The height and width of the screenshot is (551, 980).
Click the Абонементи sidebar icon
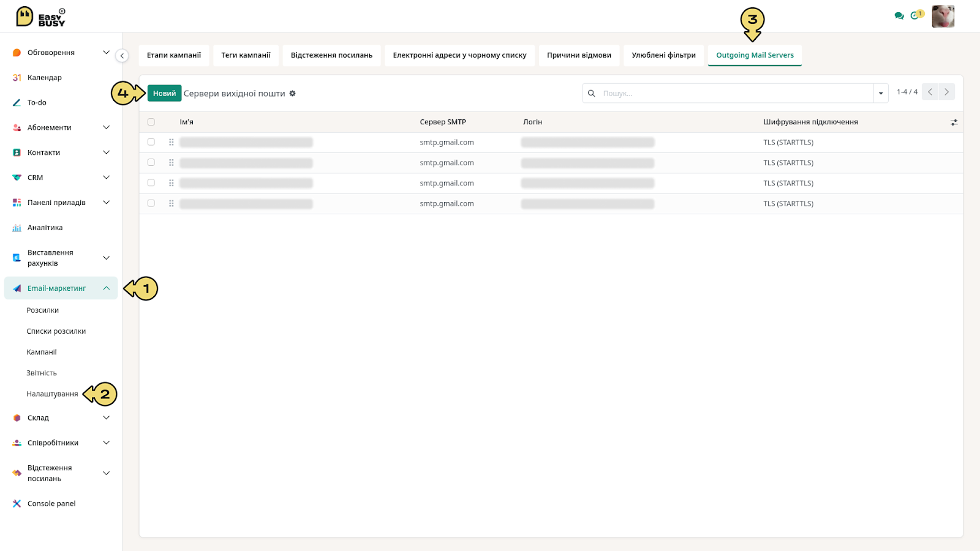pos(17,127)
